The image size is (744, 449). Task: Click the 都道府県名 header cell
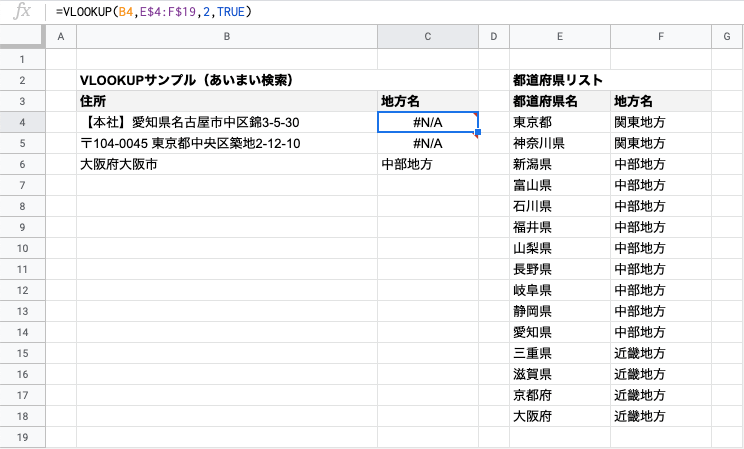click(560, 102)
